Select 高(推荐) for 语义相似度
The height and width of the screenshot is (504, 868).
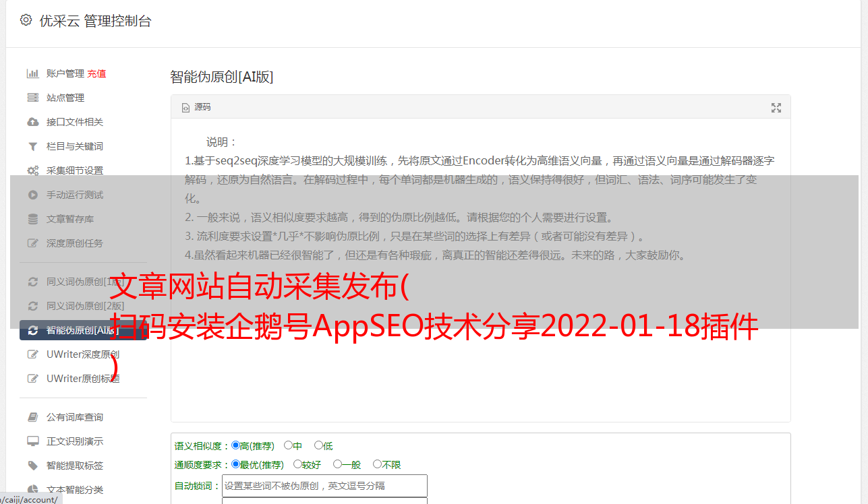pyautogui.click(x=235, y=445)
